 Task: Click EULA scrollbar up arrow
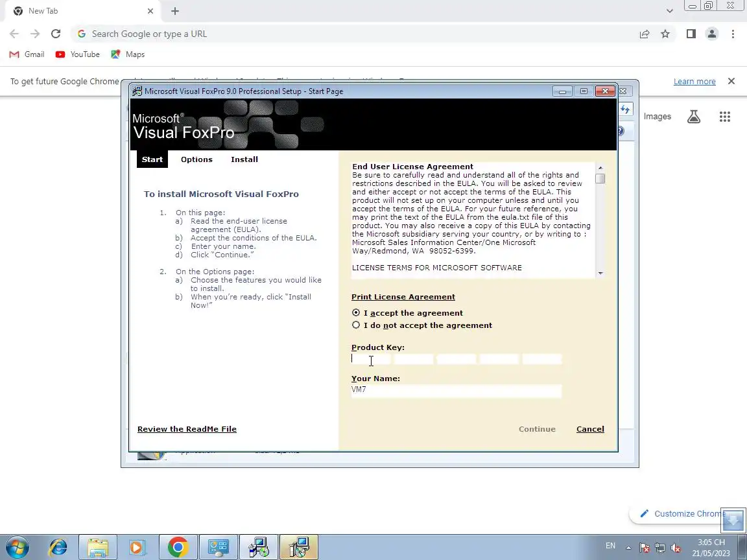tap(600, 168)
